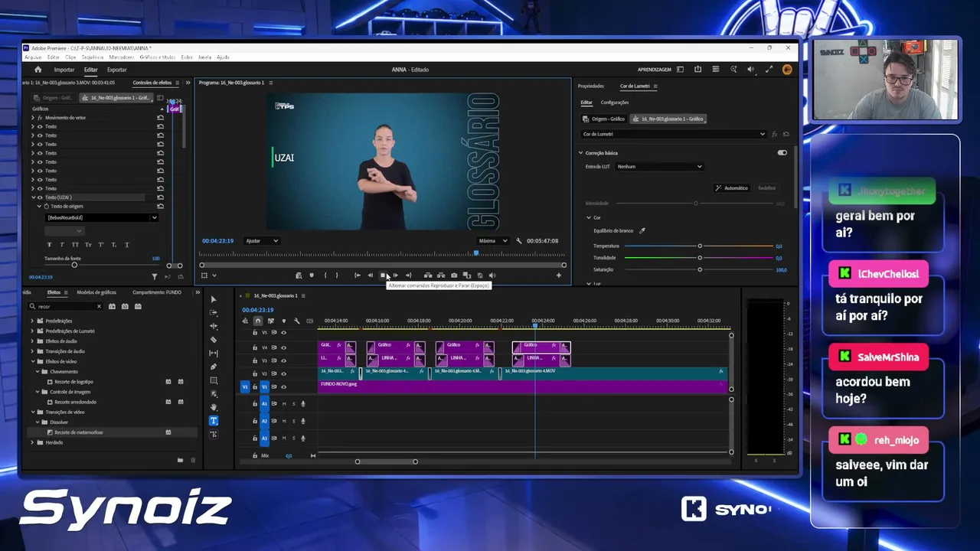Select the Selection arrow tool
The height and width of the screenshot is (551, 980).
(x=214, y=299)
